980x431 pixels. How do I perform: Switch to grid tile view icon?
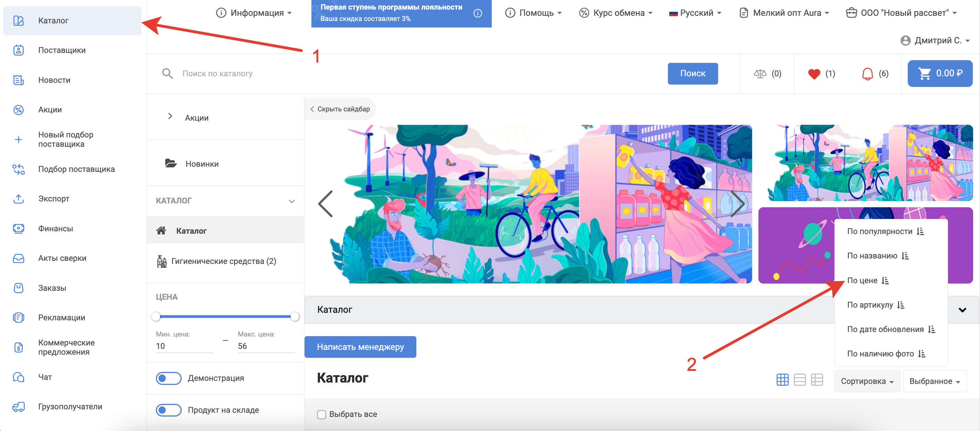782,380
